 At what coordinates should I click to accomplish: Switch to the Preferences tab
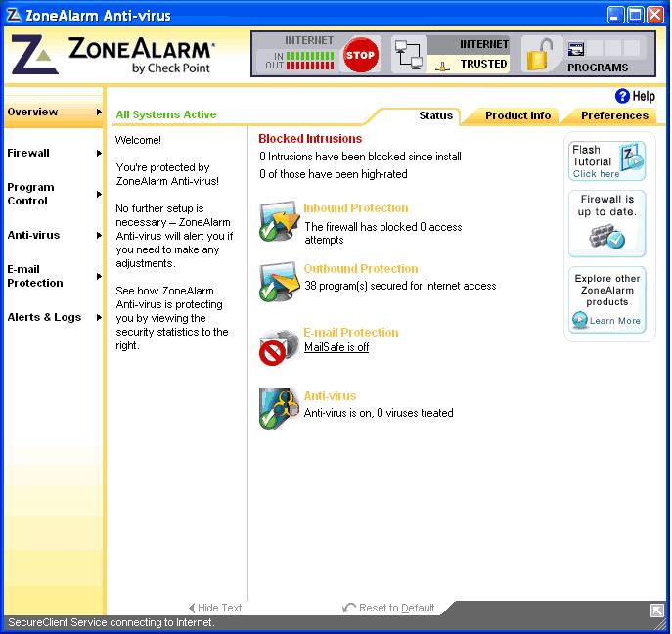click(614, 115)
